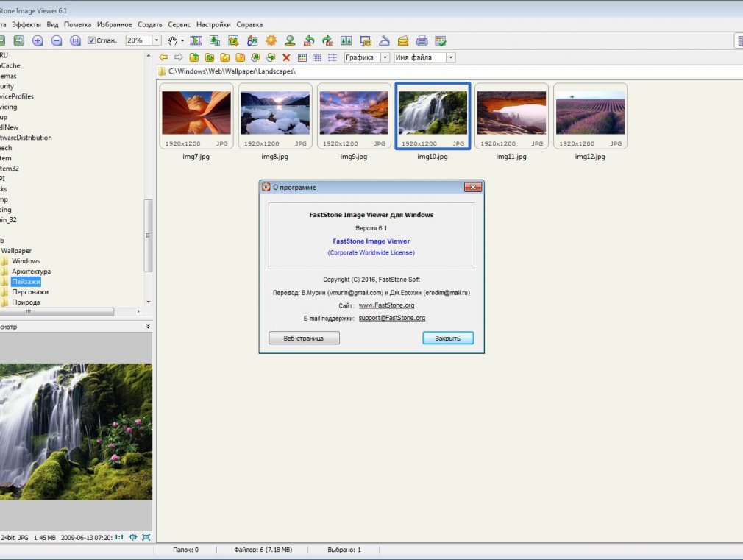Rotate image right with green-arrow icon
Screen dimensions: 743x560
tap(327, 40)
